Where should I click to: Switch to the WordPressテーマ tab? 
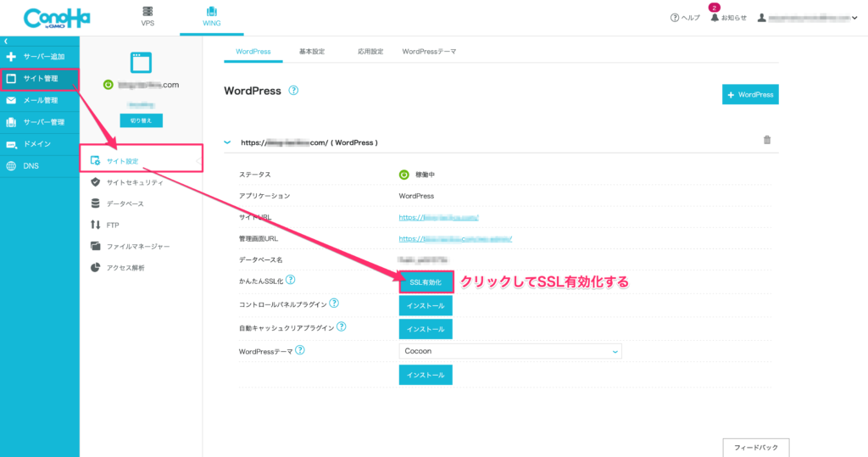(x=429, y=52)
